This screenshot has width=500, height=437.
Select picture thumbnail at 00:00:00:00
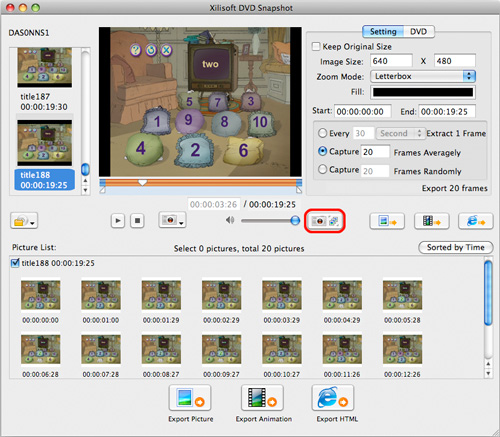(40, 295)
